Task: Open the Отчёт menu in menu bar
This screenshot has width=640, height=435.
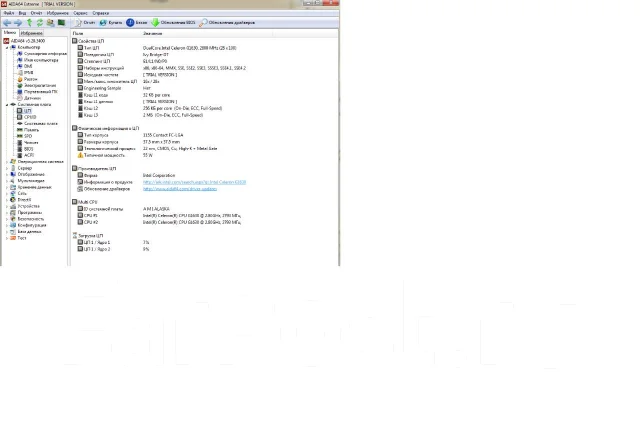Action: coord(36,13)
